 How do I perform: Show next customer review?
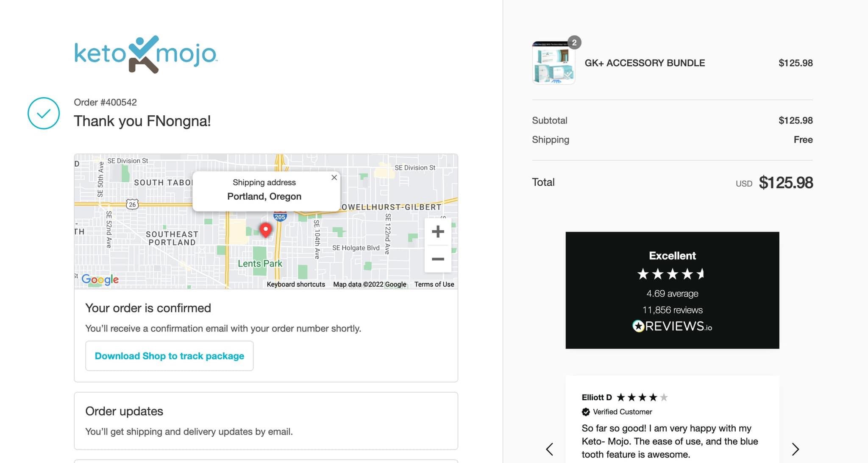pyautogui.click(x=795, y=449)
